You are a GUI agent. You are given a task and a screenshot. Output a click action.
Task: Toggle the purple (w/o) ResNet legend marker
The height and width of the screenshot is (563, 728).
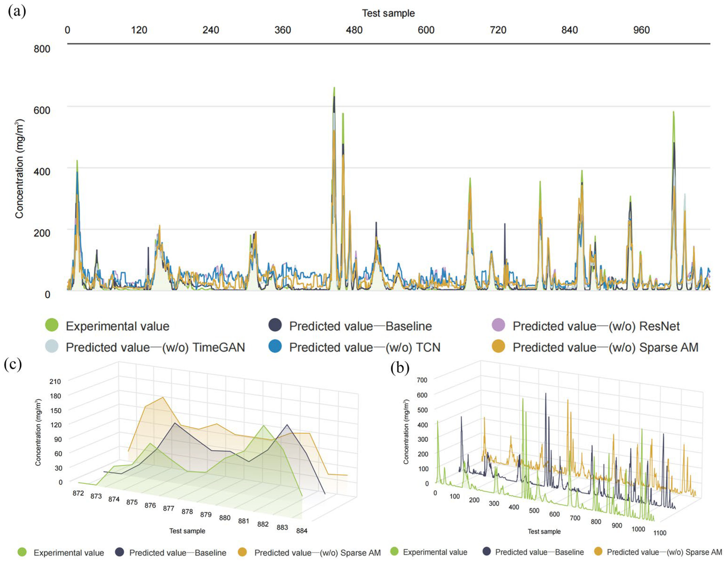click(499, 325)
